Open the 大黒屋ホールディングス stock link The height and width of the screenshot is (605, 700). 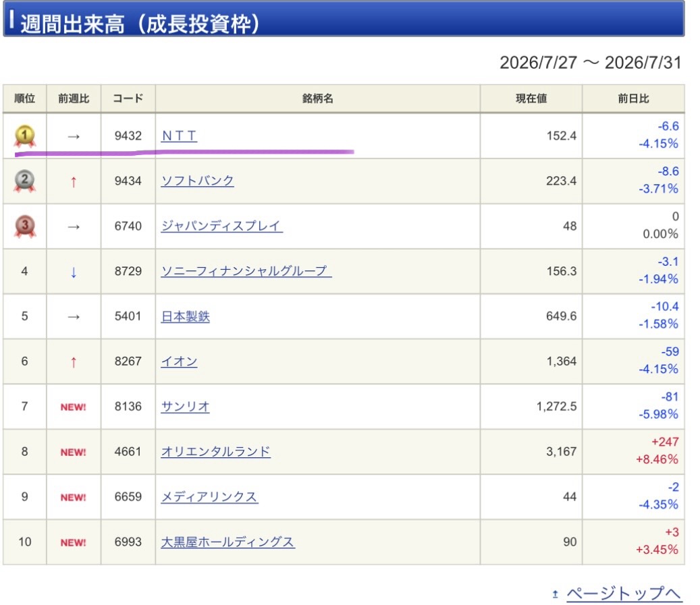pyautogui.click(x=227, y=542)
